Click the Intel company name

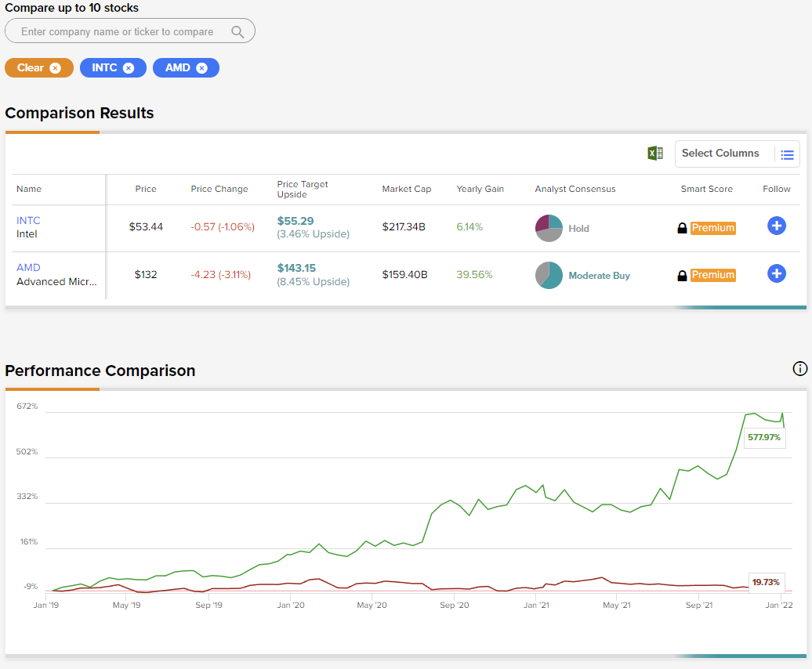[27, 234]
